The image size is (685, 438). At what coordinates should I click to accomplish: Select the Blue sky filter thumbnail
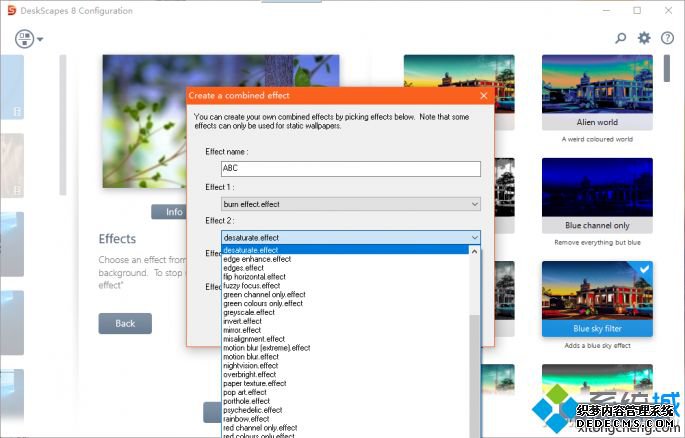(x=597, y=290)
